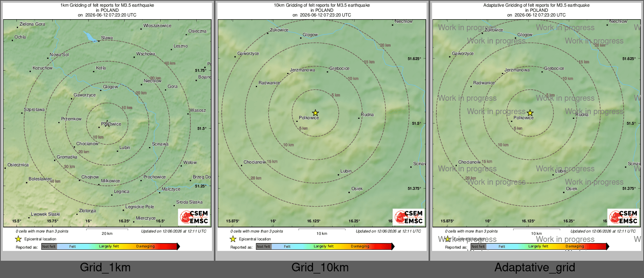Click 'Epicentral location' label under the 1km map

point(40,239)
